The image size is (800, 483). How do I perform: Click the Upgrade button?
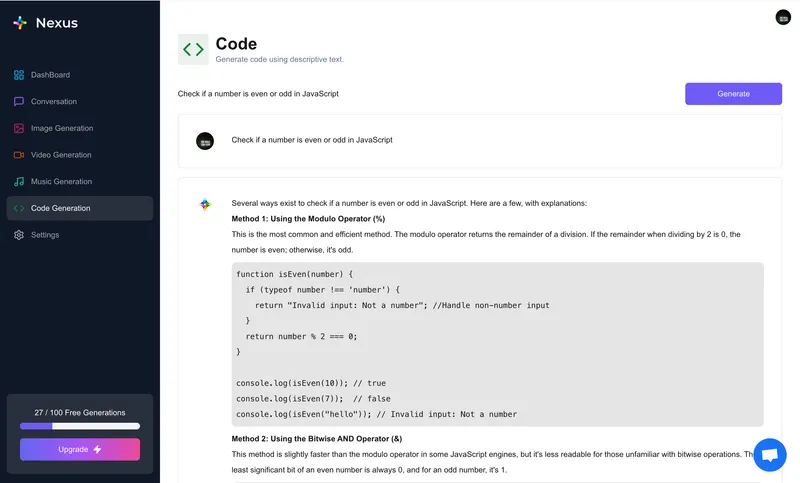(x=80, y=449)
